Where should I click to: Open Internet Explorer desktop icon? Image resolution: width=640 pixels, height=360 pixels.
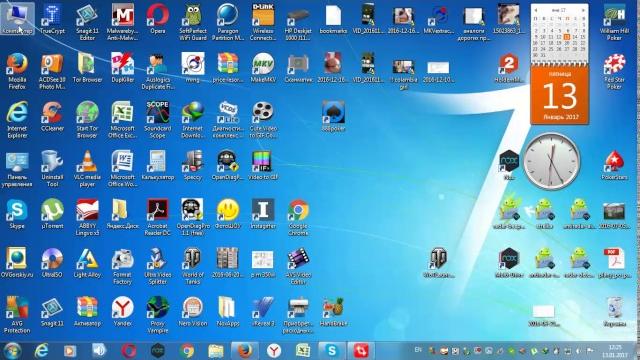pyautogui.click(x=17, y=120)
